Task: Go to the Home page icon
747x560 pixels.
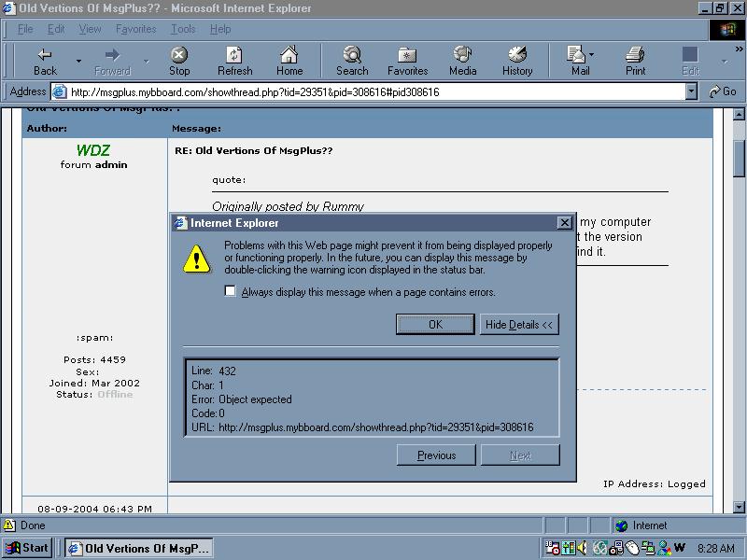Action: [289, 55]
